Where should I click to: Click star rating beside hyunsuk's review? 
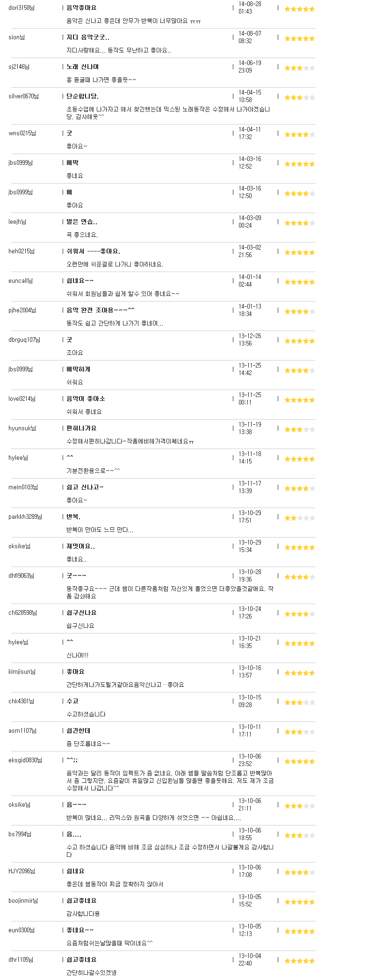(x=300, y=429)
